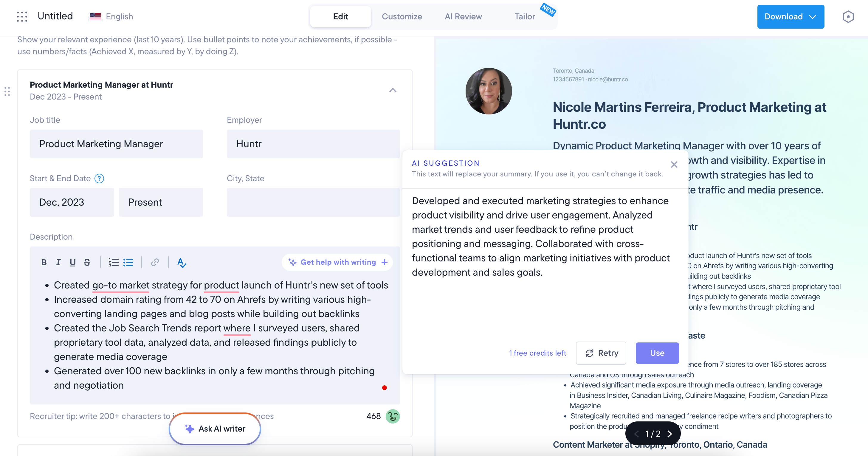Viewport: 868px width, 456px height.
Task: Click the Job title input field
Action: tap(116, 144)
